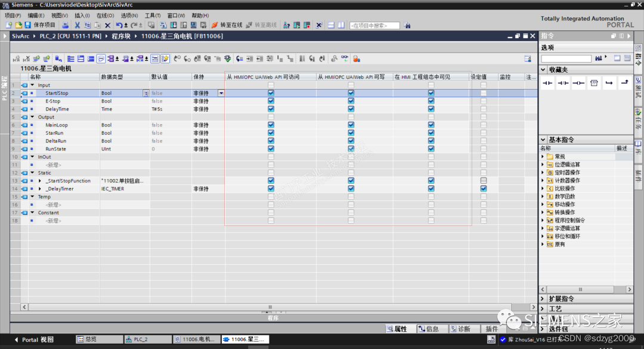The height and width of the screenshot is (349, 644).
Task: Switch to Portal 视图
Action: [x=34, y=339]
